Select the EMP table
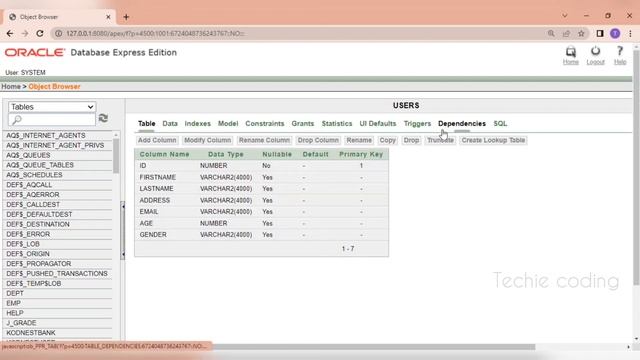640x360 pixels. pos(13,303)
